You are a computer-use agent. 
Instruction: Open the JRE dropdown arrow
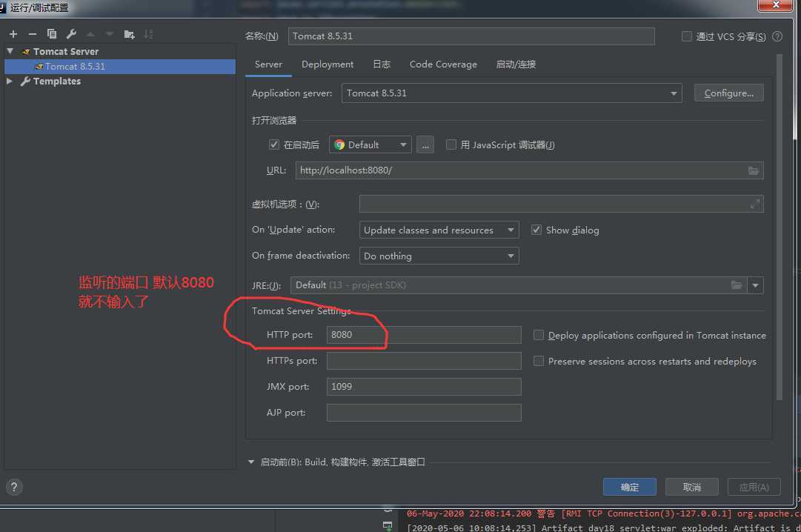pos(756,285)
